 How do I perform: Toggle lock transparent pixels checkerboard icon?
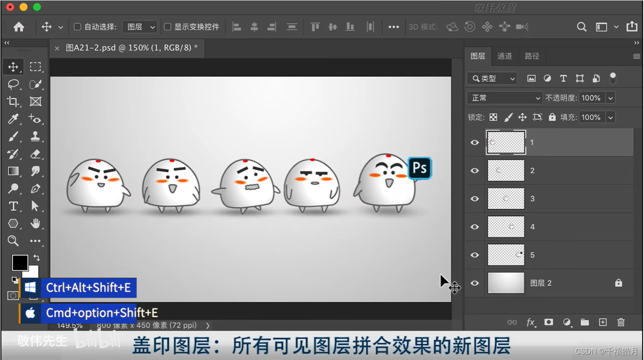(x=493, y=117)
